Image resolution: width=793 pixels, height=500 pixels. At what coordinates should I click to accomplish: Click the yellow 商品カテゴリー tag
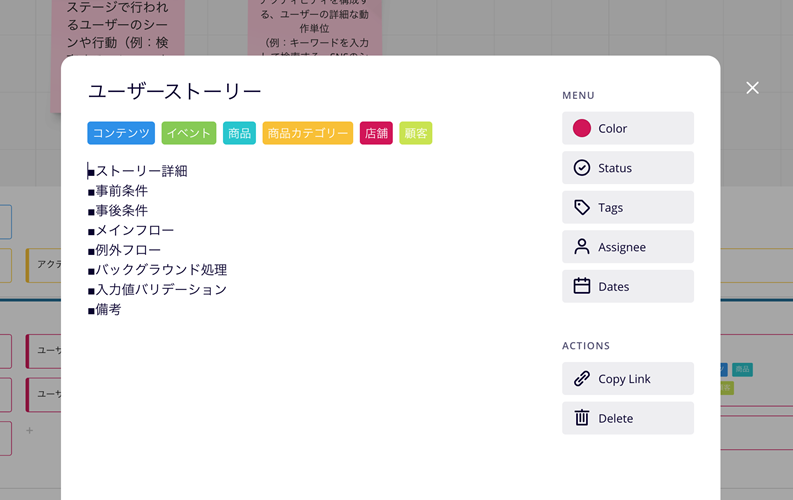click(x=308, y=133)
